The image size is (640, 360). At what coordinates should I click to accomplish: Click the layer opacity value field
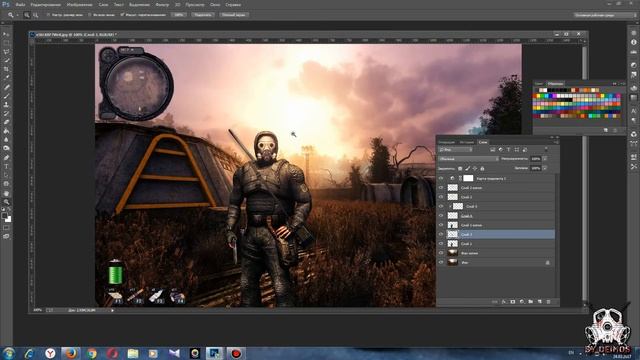536,159
